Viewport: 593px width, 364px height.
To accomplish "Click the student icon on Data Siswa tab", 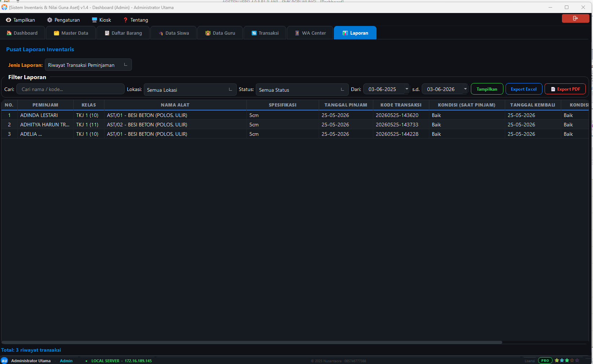I will click(161, 33).
